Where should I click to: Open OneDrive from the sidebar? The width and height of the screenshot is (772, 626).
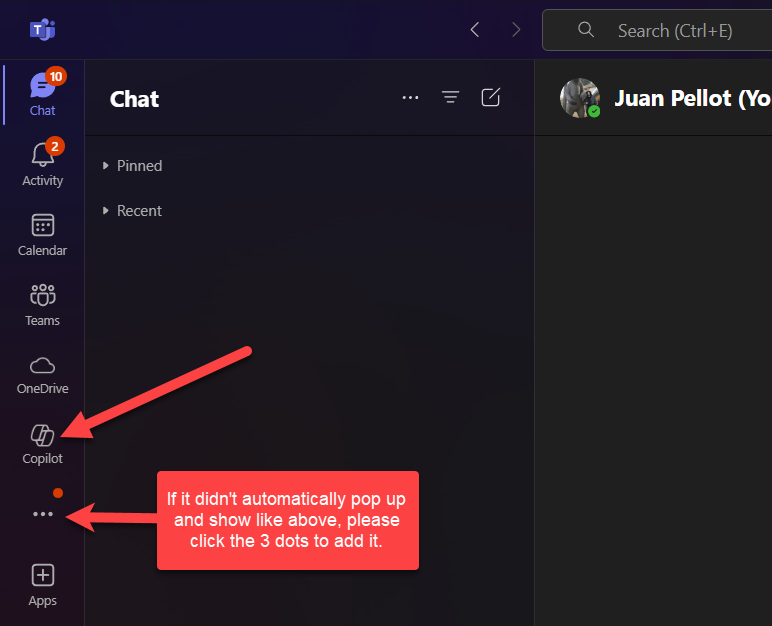point(42,373)
